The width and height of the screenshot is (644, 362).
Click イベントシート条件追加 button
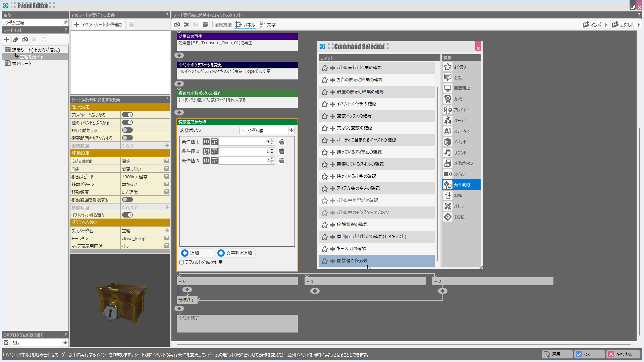click(x=99, y=24)
